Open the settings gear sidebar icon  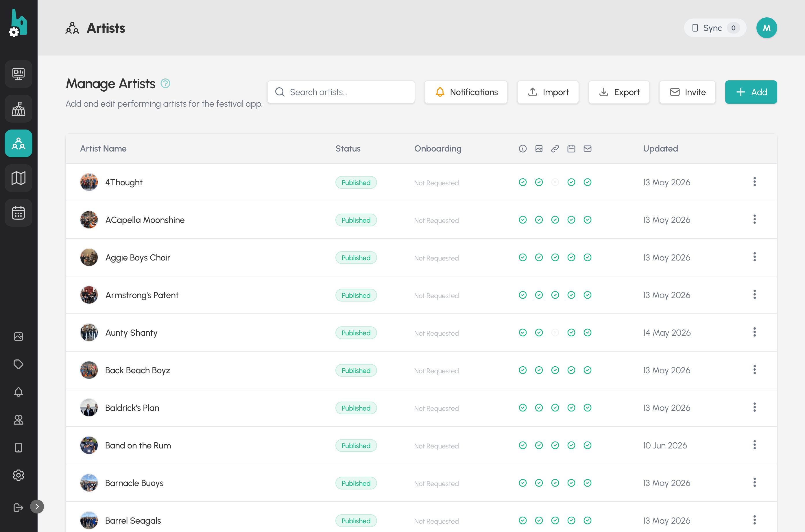(x=18, y=475)
